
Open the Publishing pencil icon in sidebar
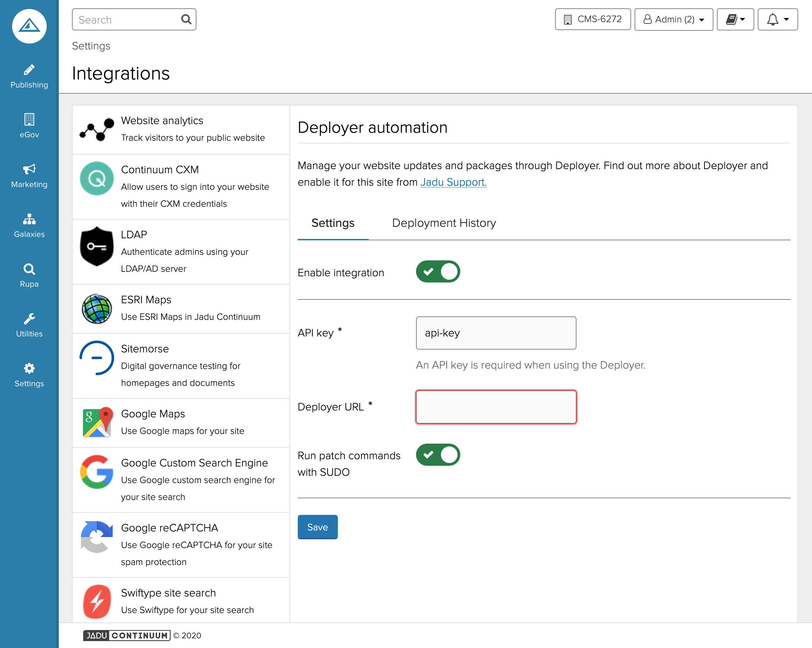pos(29,71)
